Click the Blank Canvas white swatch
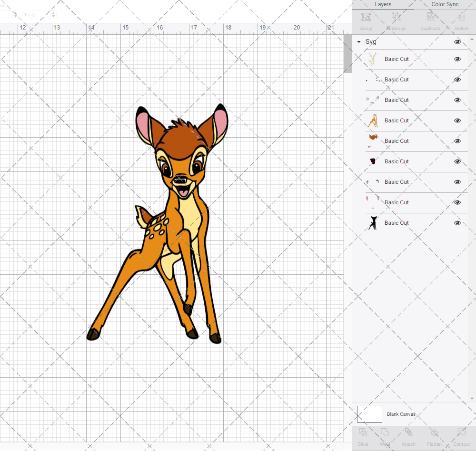476x451 pixels. [x=369, y=414]
